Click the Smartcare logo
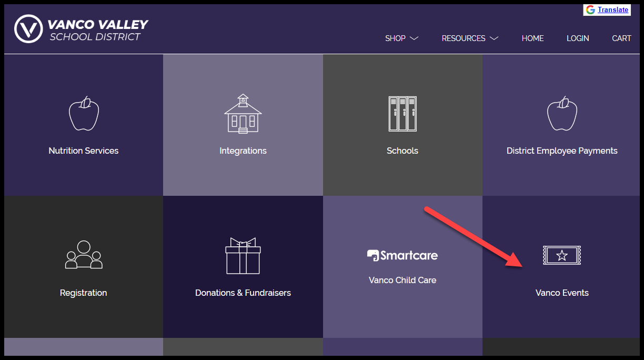 coord(402,256)
